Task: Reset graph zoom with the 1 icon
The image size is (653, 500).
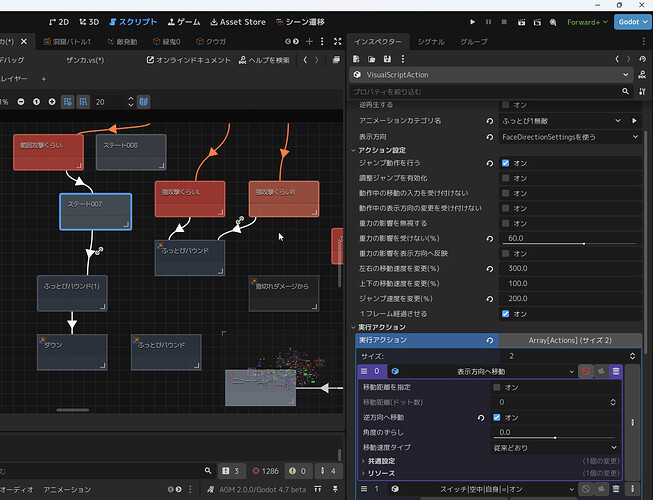Action: coord(36,102)
